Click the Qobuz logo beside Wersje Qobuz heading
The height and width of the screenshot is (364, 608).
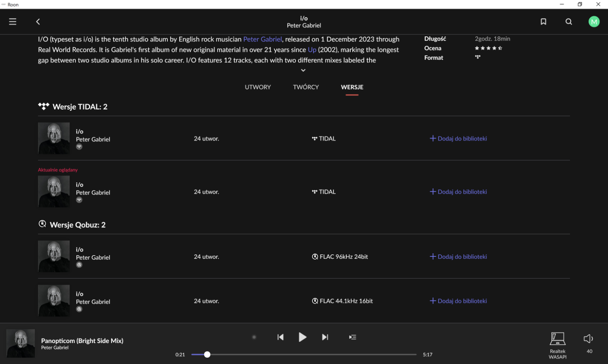coord(42,224)
